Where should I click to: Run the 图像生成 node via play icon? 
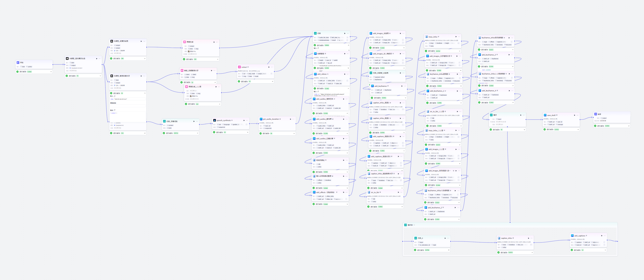coord(214,42)
